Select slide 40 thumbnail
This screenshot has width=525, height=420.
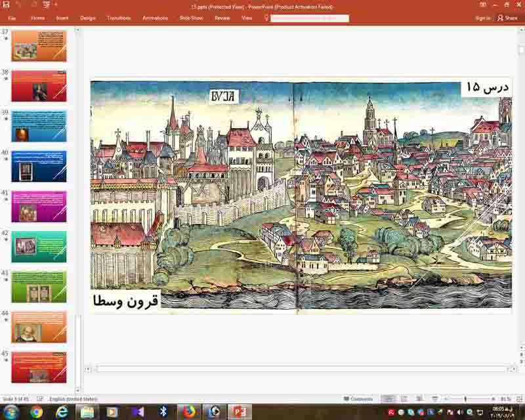pos(39,167)
